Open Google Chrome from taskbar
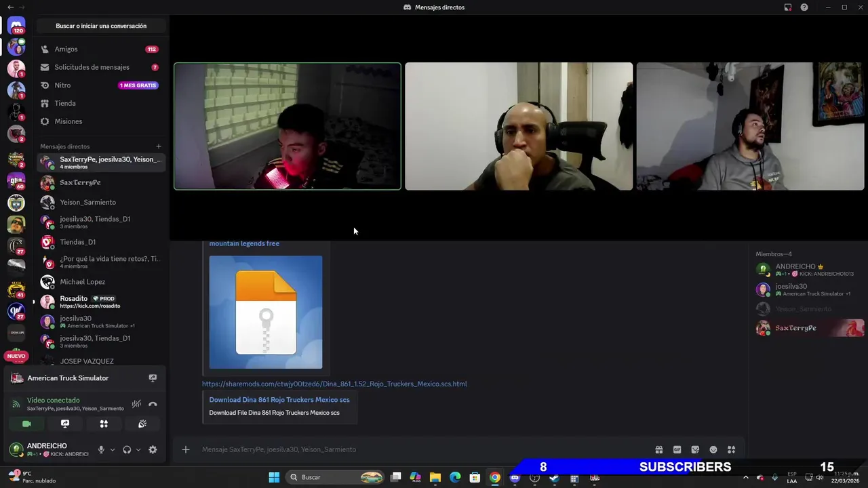The image size is (868, 488). pos(495,477)
